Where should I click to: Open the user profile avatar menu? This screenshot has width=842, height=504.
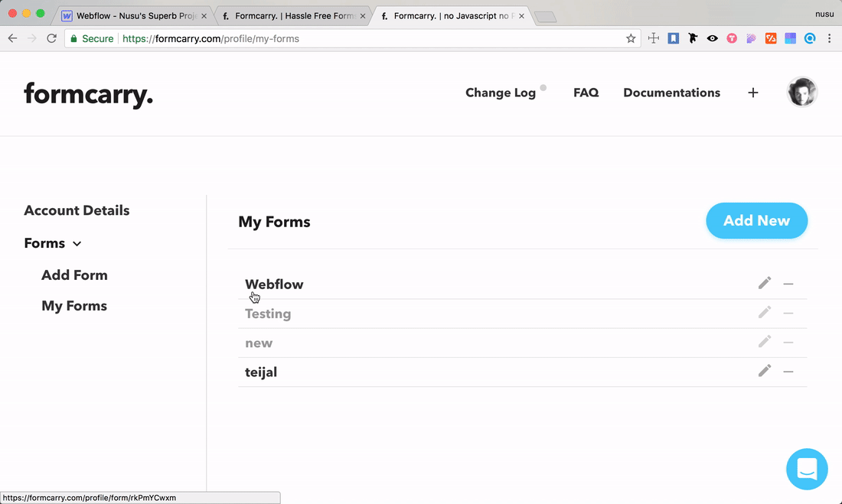coord(802,92)
